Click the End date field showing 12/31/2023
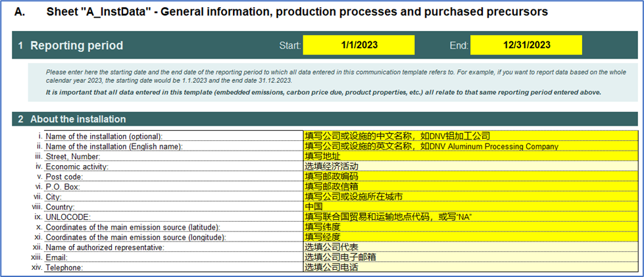Screen dimensions: 644x277 pyautogui.click(x=526, y=45)
